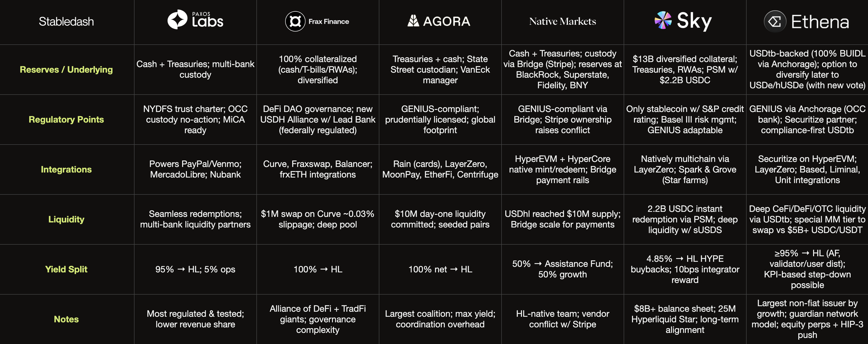Select the Liquidity row label
Viewport: 868px width, 344px height.
[x=66, y=219]
